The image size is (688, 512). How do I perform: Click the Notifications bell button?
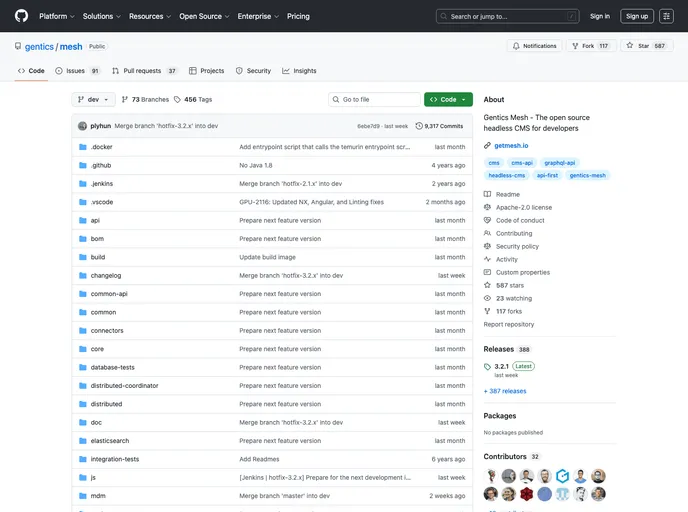[x=534, y=46]
